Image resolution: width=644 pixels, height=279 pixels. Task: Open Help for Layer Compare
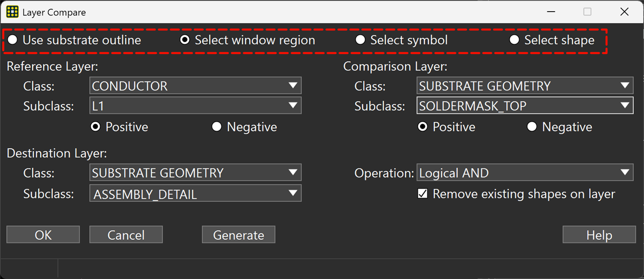tap(599, 235)
